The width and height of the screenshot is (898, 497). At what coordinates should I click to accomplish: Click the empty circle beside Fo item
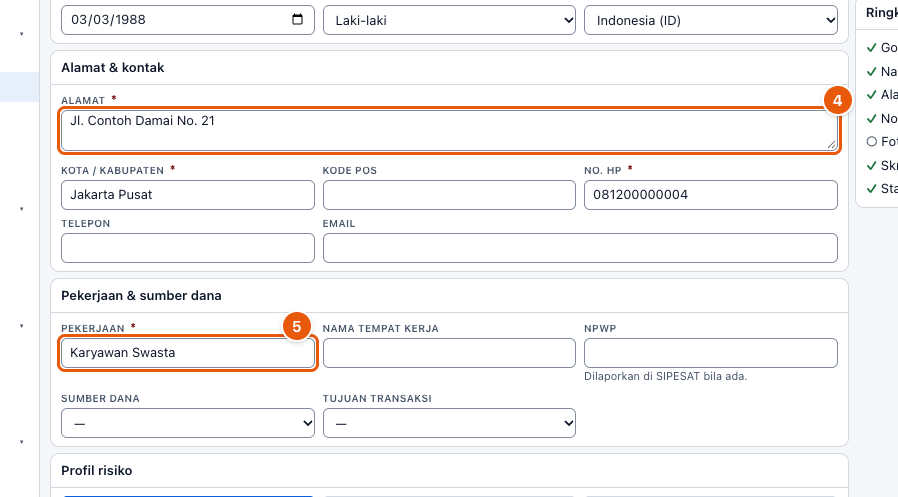point(872,141)
